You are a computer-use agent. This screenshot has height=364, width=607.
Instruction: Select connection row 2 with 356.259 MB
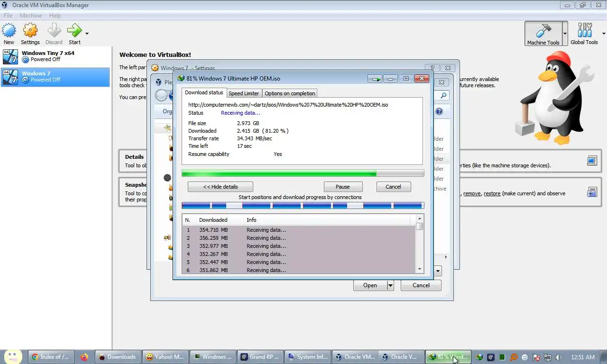299,238
